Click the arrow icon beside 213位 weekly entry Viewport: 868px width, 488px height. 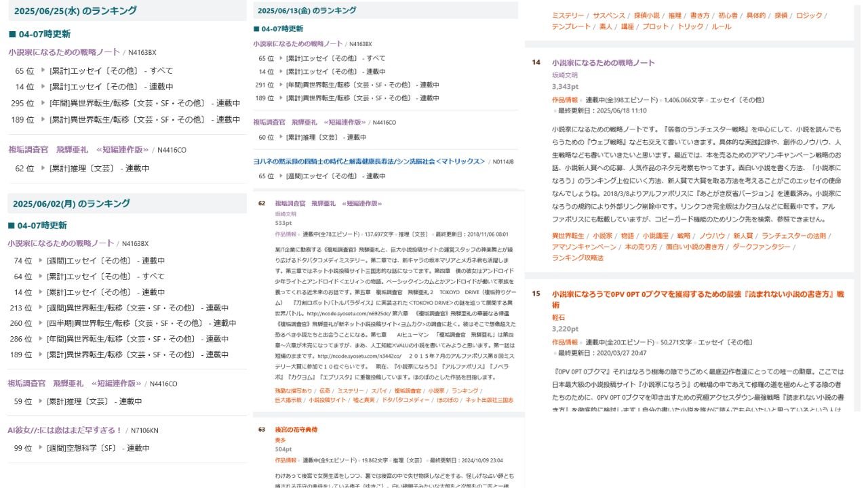click(x=43, y=308)
